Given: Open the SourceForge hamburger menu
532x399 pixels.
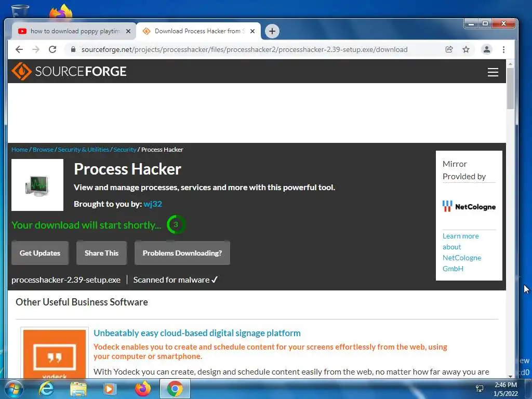Looking at the screenshot, I should coord(493,72).
